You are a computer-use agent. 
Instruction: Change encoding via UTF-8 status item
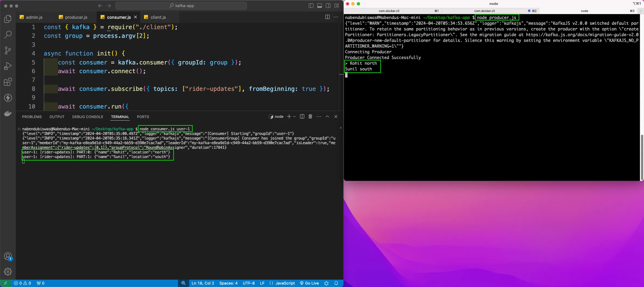coord(249,283)
